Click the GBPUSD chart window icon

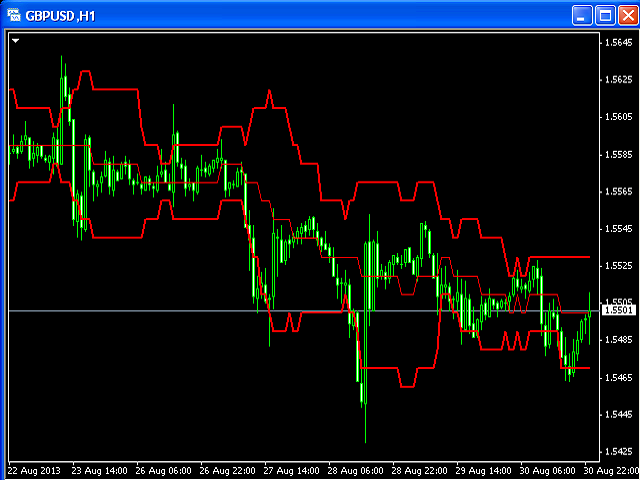pos(13,16)
